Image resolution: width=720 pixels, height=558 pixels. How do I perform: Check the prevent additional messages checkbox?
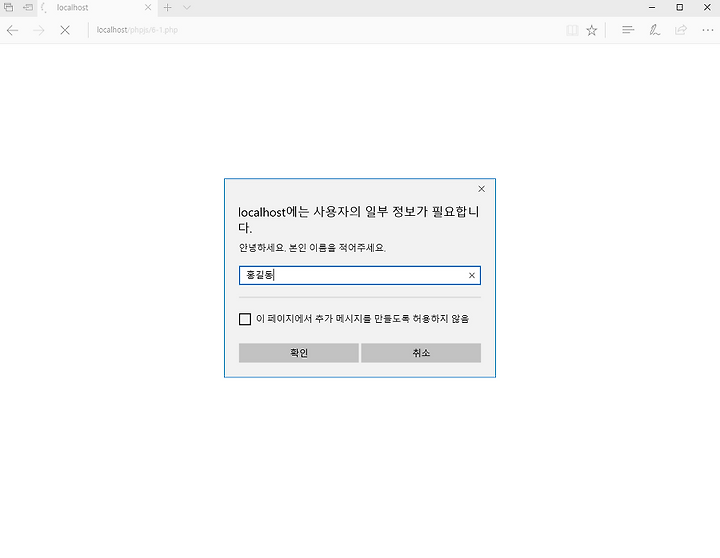tap(245, 319)
